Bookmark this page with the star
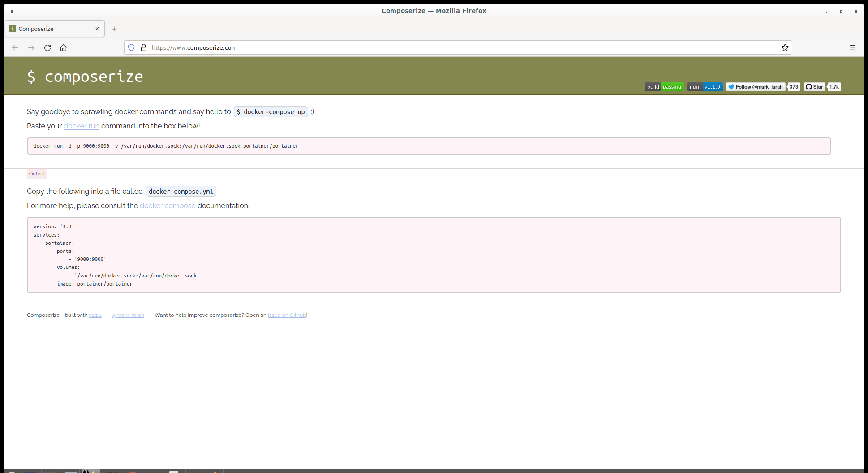Viewport: 868px width, 473px height. [785, 47]
